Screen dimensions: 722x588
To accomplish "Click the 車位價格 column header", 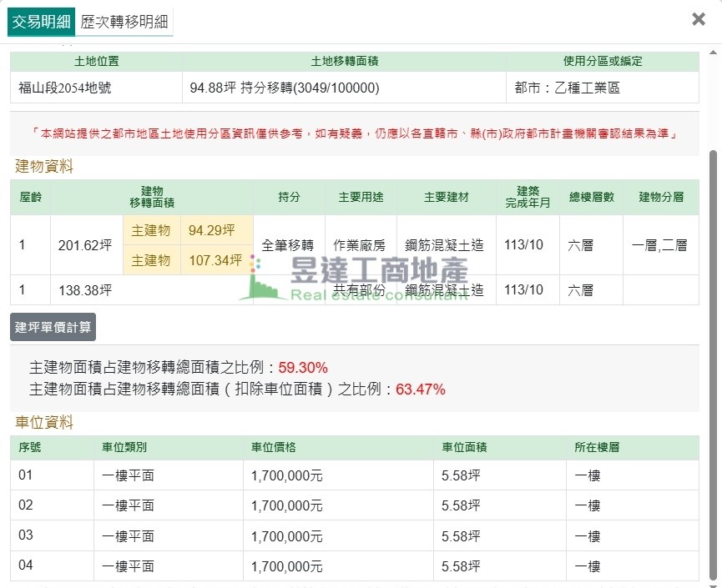I will click(274, 447).
